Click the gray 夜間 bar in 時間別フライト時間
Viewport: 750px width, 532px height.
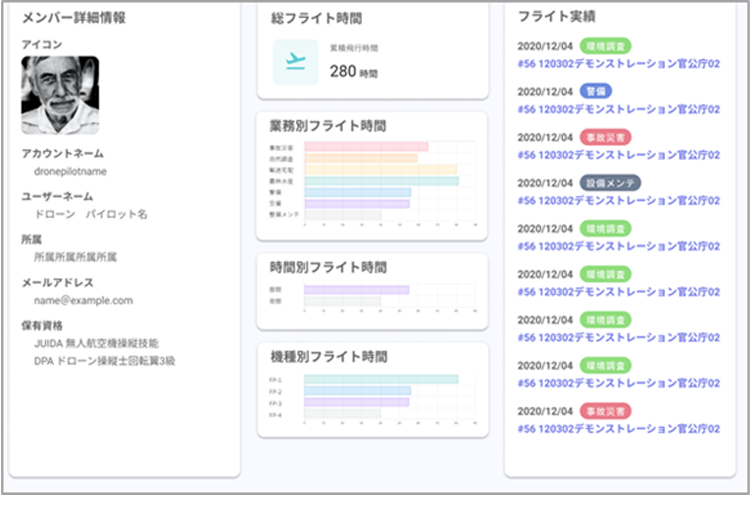342,301
